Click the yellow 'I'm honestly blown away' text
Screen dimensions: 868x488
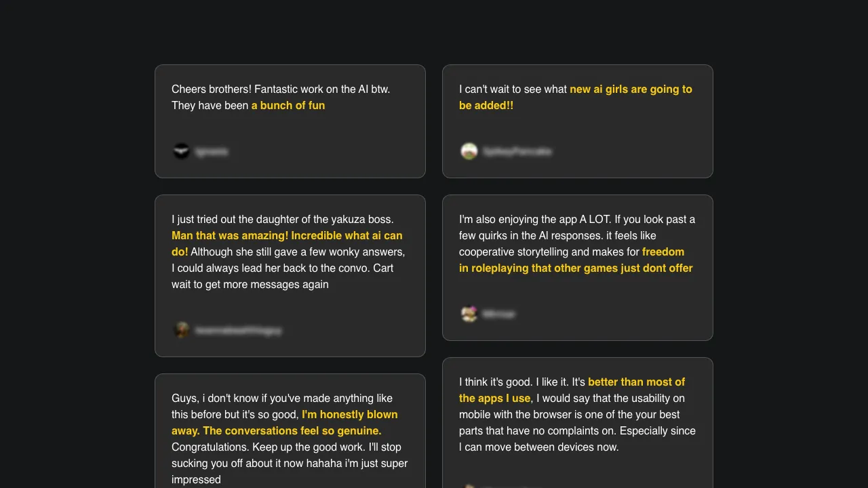tap(349, 415)
